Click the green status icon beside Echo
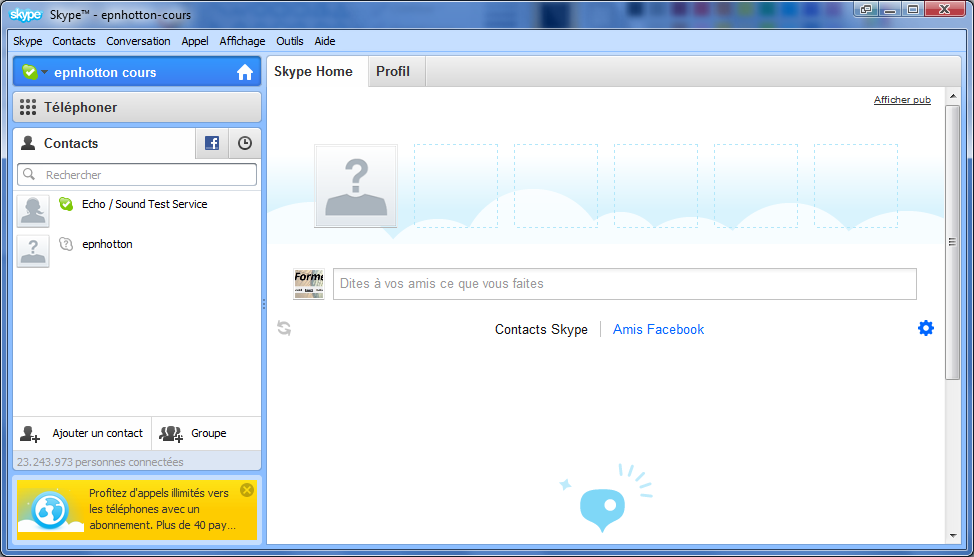974x557 pixels. [x=66, y=204]
